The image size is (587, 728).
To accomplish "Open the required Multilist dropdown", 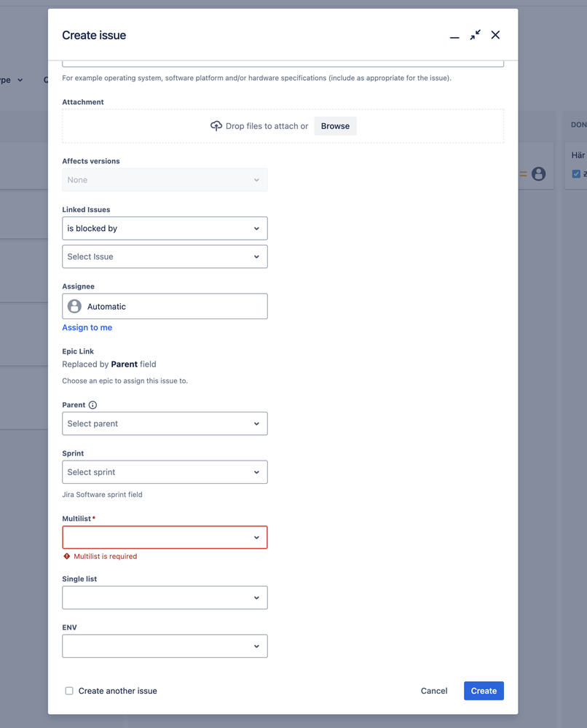I will 165,537.
